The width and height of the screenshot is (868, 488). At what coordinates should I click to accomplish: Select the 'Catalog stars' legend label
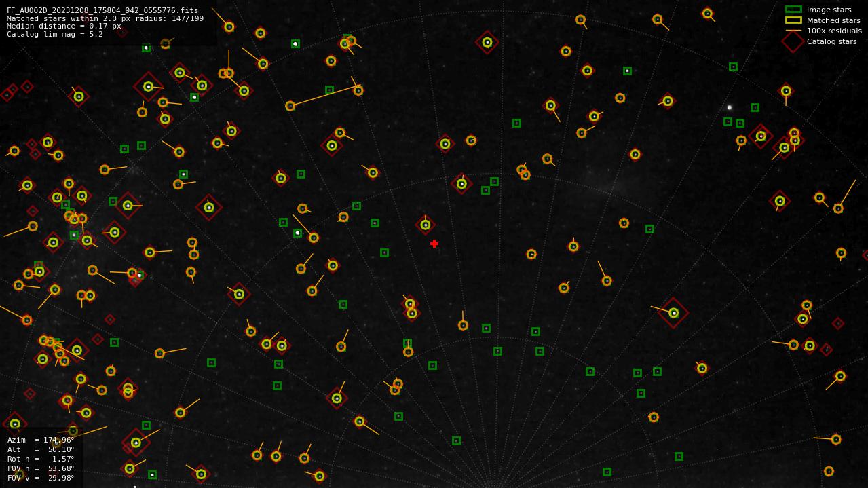point(831,41)
